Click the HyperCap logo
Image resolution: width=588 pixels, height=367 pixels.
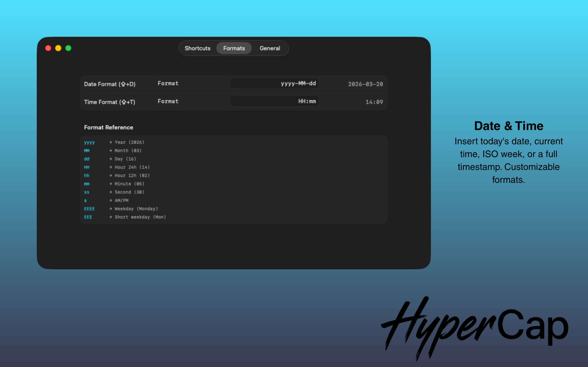(474, 328)
